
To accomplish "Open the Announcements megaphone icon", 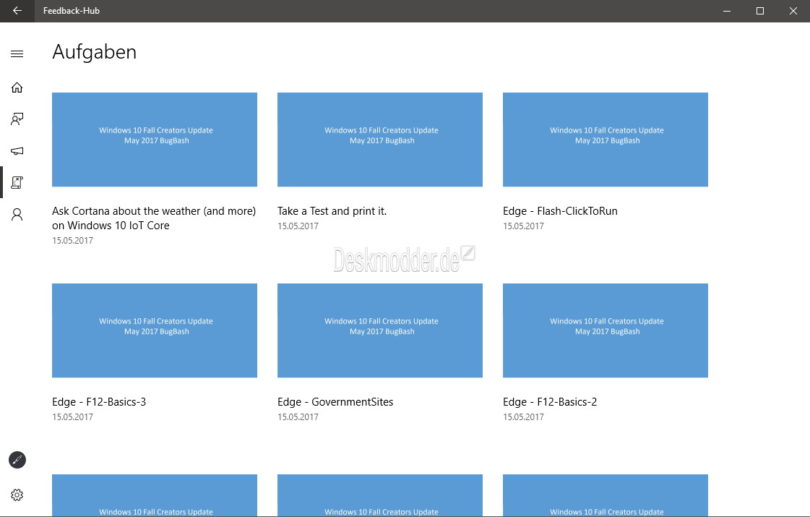I will coord(17,151).
